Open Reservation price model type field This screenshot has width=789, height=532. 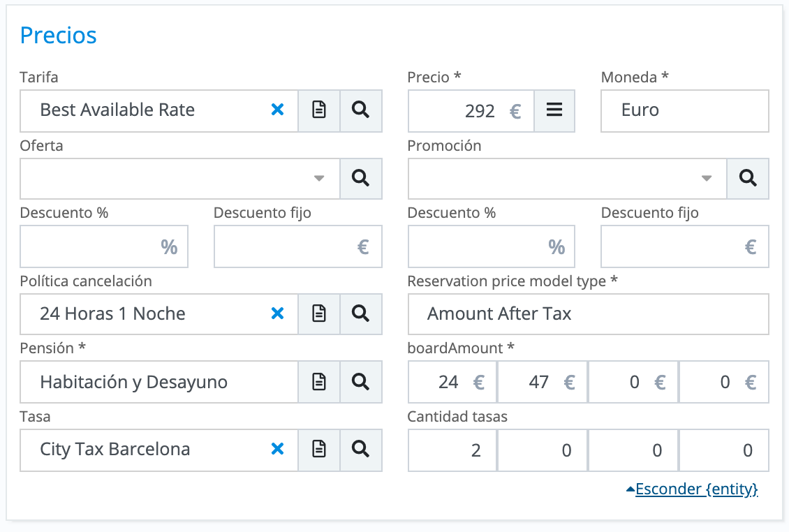pos(588,314)
